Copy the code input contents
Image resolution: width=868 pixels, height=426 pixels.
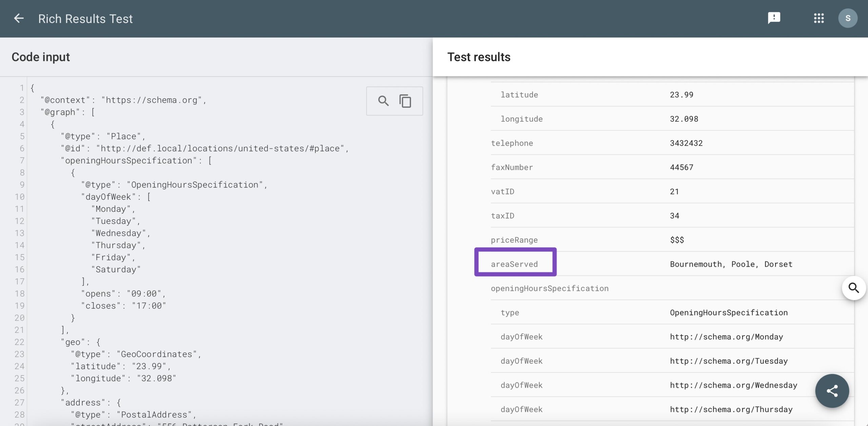click(x=405, y=101)
